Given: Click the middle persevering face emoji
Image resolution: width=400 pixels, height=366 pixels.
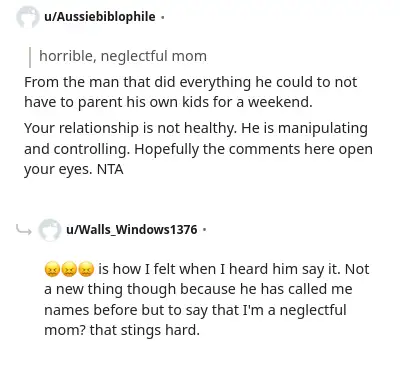Looking at the screenshot, I should tap(69, 269).
